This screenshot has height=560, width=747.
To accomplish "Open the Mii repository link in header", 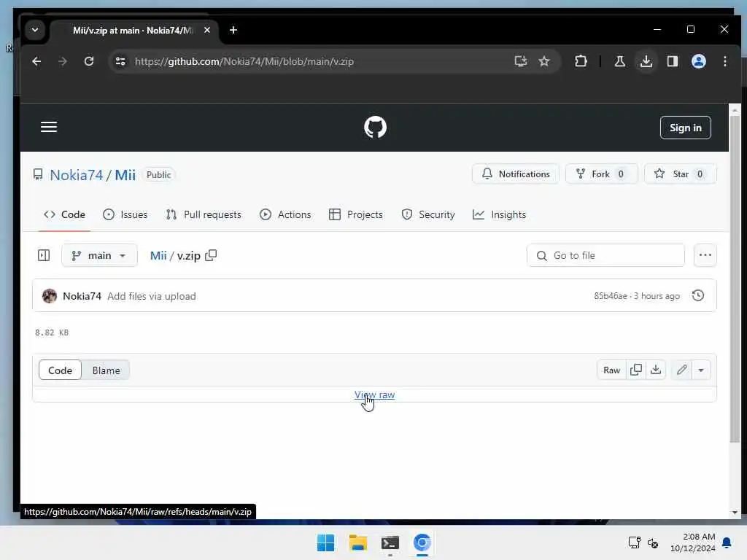I will coord(125,175).
